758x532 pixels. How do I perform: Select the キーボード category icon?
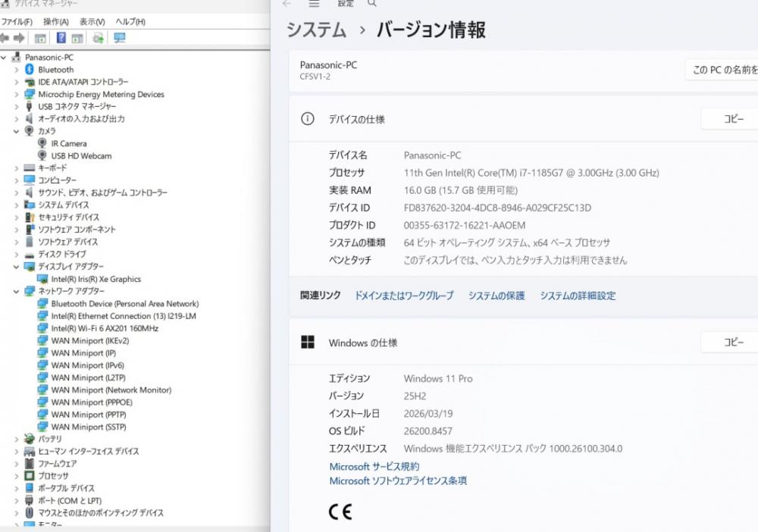point(30,167)
